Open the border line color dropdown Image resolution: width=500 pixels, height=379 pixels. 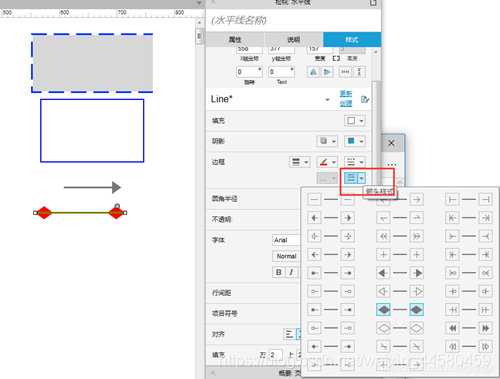coord(327,162)
